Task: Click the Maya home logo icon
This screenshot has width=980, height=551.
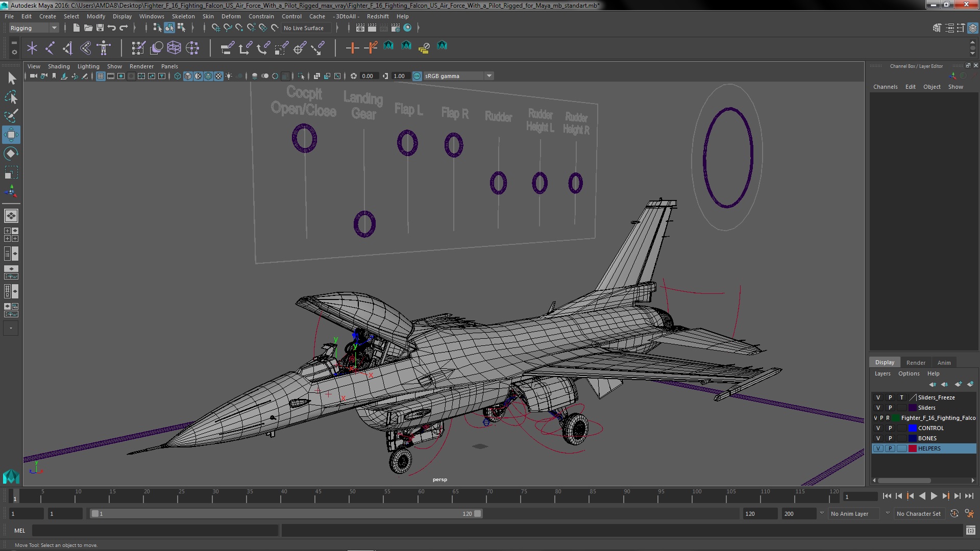Action: click(x=11, y=477)
